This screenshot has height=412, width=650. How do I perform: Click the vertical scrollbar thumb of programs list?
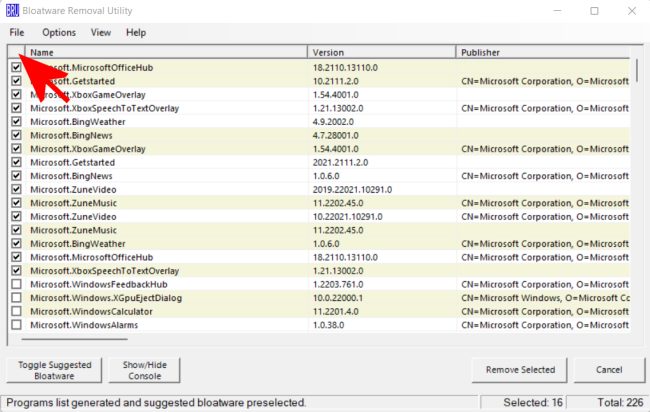click(636, 70)
